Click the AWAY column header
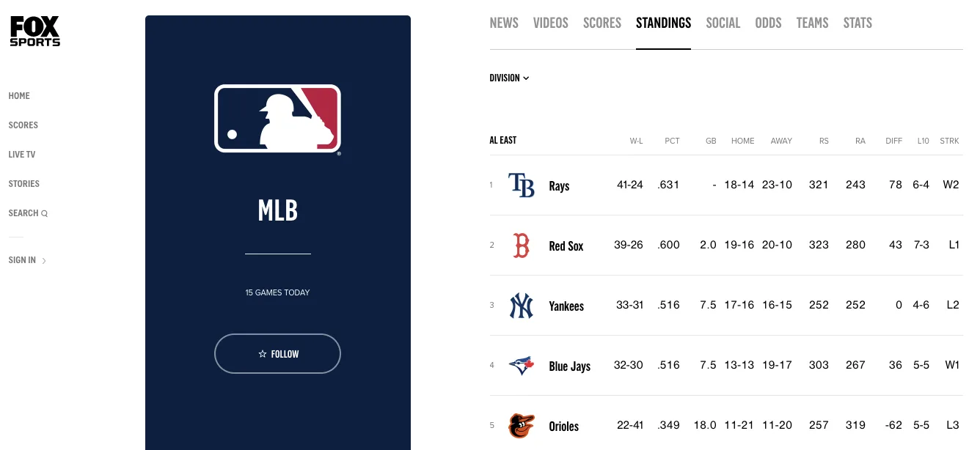Image resolution: width=980 pixels, height=450 pixels. (x=781, y=141)
